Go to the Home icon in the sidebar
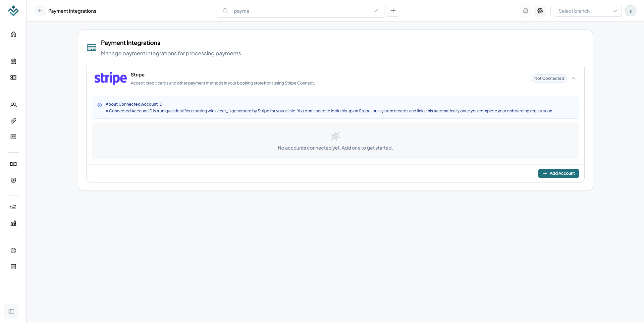 click(x=13, y=34)
